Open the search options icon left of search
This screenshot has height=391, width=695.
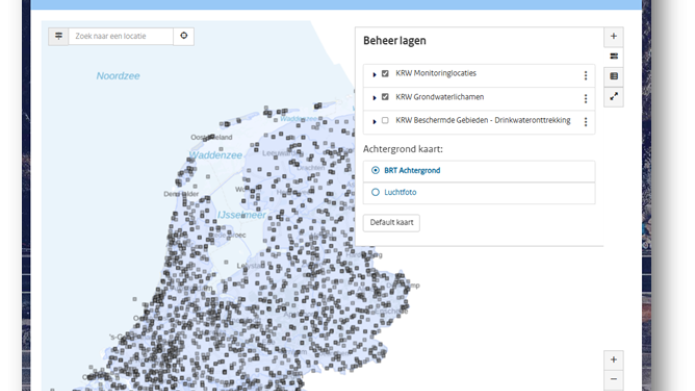tap(59, 36)
